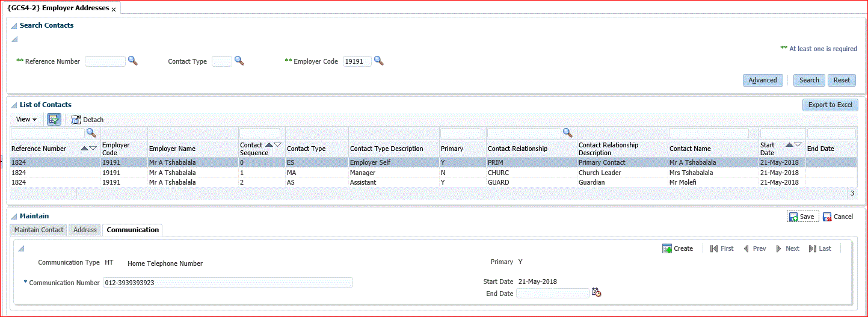Toggle Query By Example icon in table toolbar
The image size is (868, 317).
(54, 119)
